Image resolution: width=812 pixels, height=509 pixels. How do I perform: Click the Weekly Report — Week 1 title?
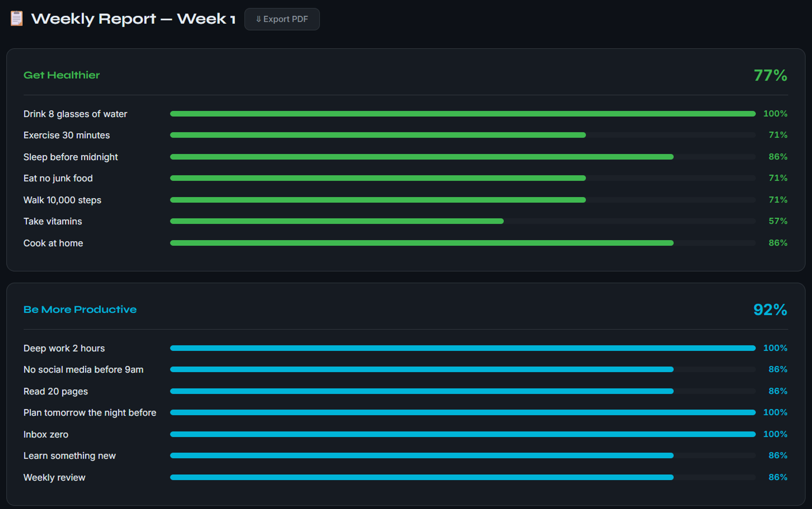pos(133,19)
